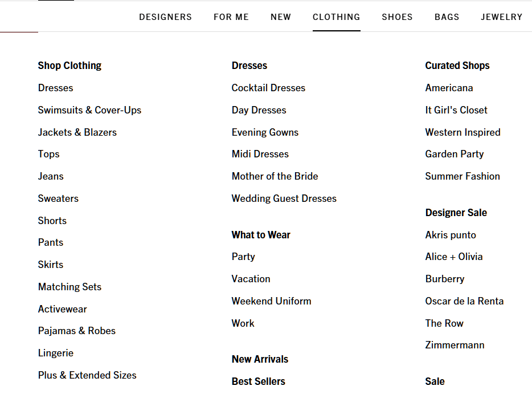
Task: View Oscar de la Renta designer sale
Action: coord(464,301)
